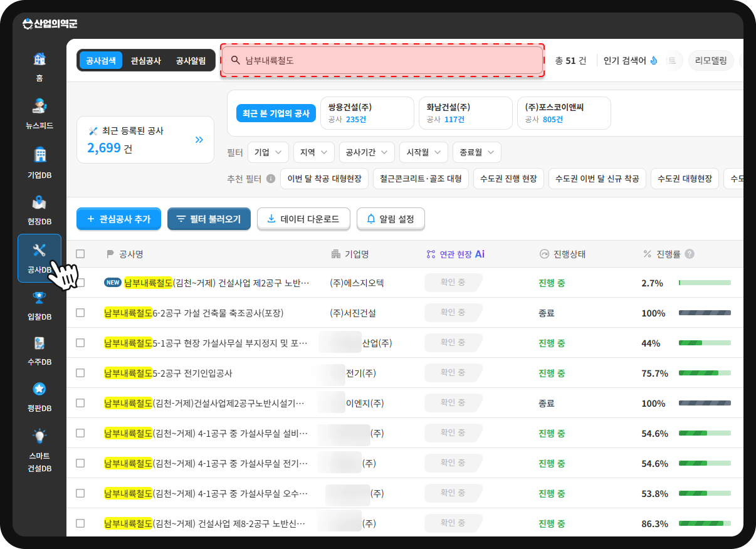Click the 인기 검색어 flame icon

pyautogui.click(x=654, y=61)
